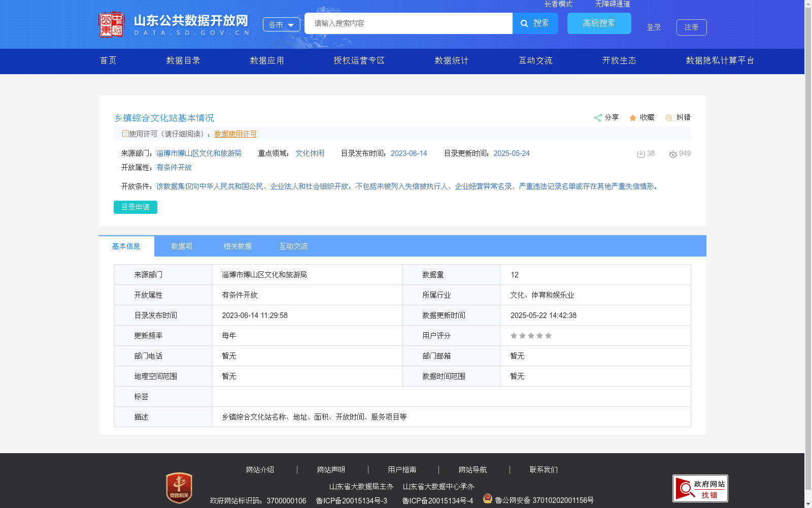Click the Shandong Open Data site logo
Viewport: 812px width, 508px height.
point(174,24)
